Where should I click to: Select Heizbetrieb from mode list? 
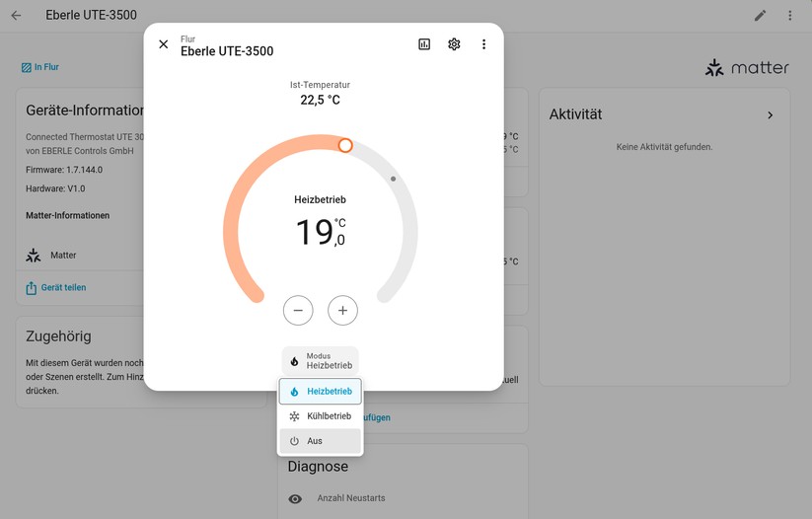coord(320,391)
